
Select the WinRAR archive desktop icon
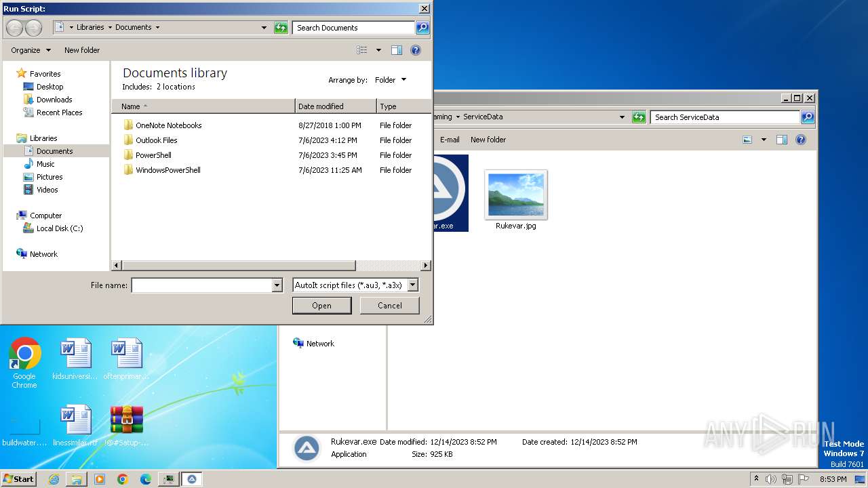point(127,426)
